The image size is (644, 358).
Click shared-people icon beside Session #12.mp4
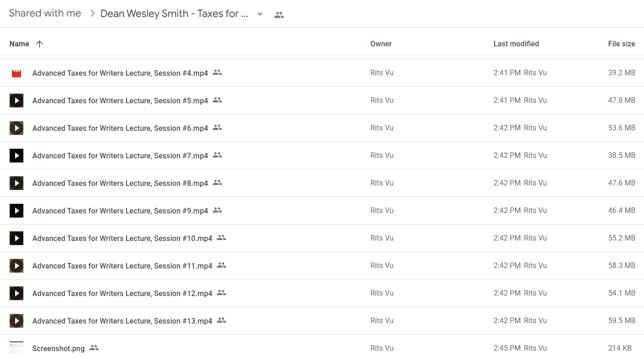221,293
